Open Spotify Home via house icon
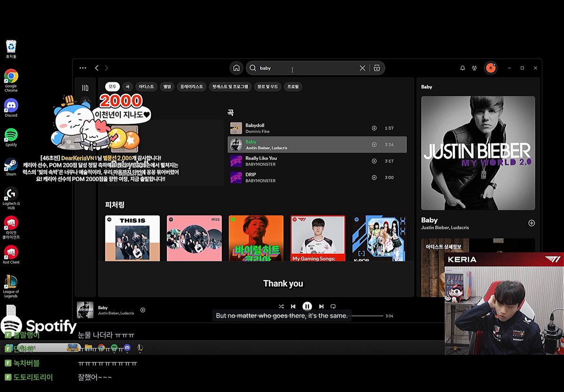The height and width of the screenshot is (392, 564). (236, 68)
